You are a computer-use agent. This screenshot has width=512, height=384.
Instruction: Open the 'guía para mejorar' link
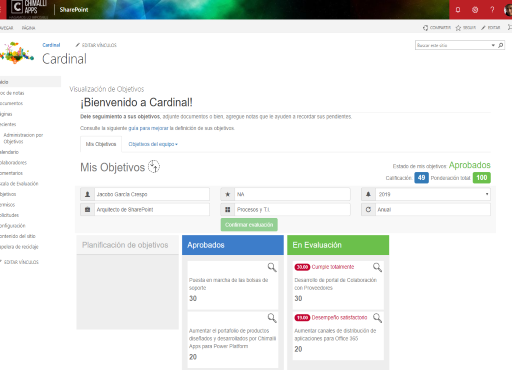148,128
